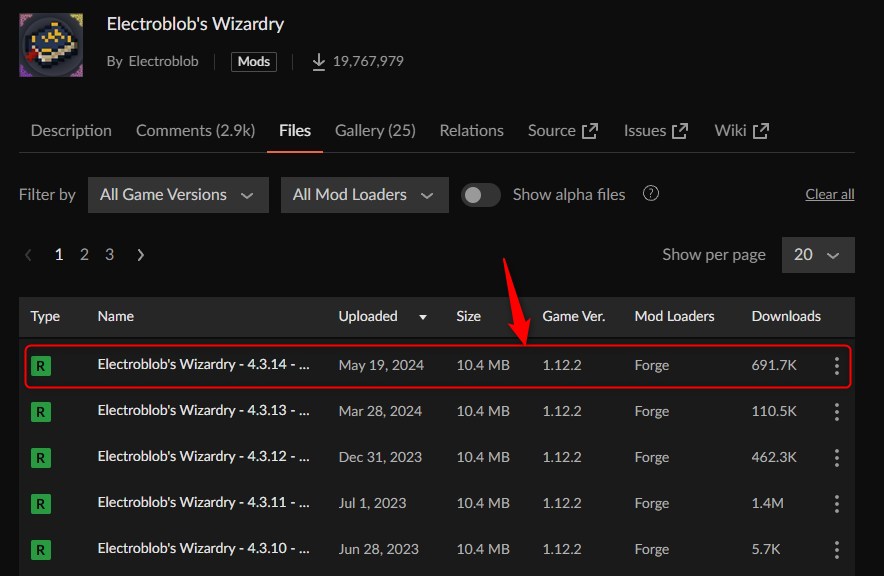Toggle the Show alpha files switch

point(480,195)
